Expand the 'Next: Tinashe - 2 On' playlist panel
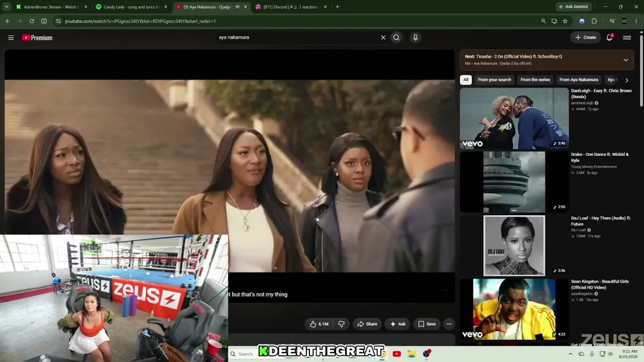The width and height of the screenshot is (644, 362). 625,60
